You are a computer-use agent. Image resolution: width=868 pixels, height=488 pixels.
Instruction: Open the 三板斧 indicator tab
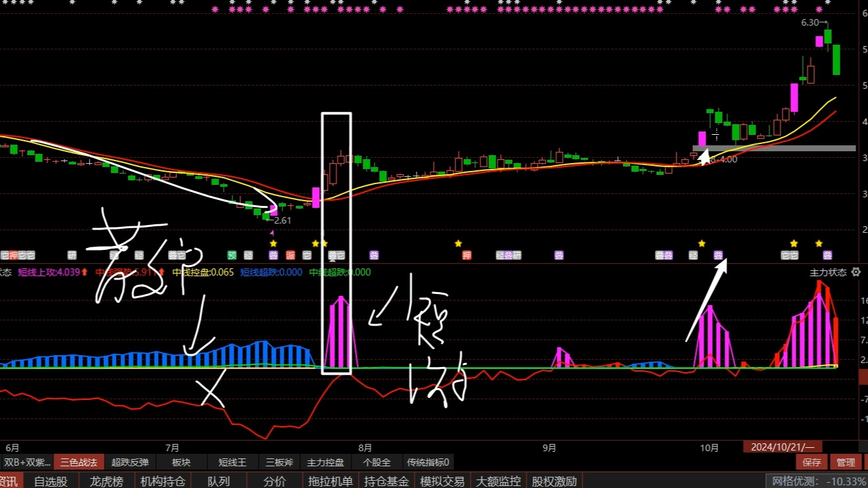pos(279,462)
